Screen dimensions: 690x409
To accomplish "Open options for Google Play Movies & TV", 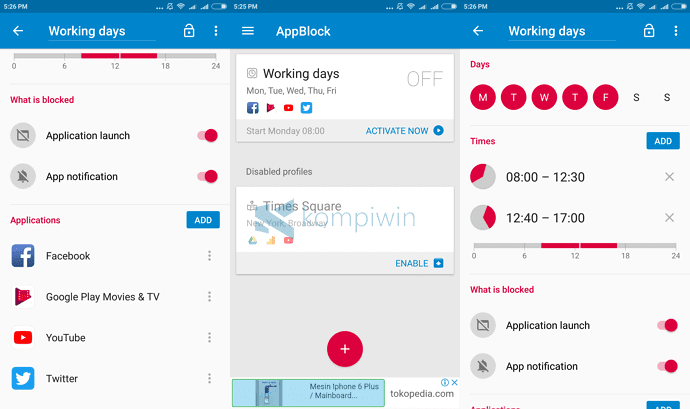I will (209, 297).
